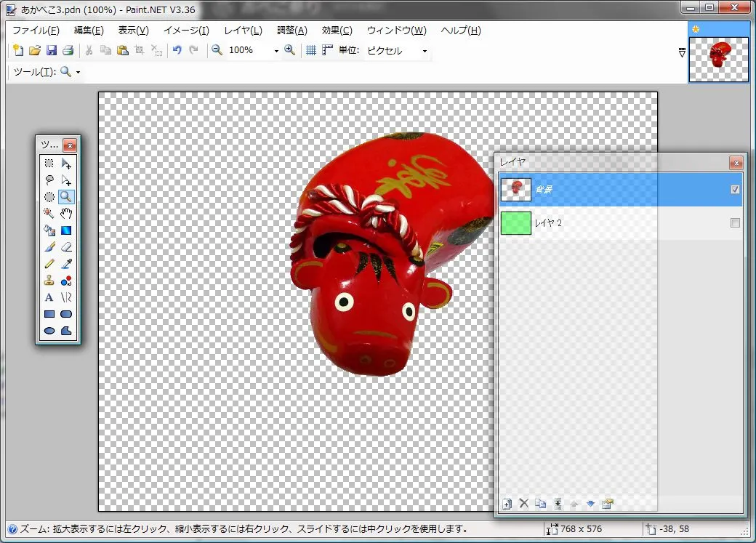Open the ツール selector dropdown
756x543 pixels.
coord(78,72)
